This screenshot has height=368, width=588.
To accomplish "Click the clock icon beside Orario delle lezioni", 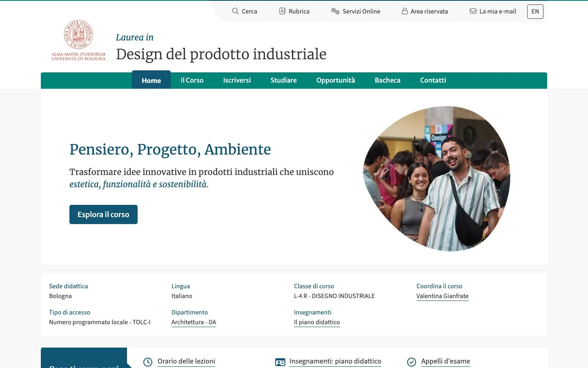I will pyautogui.click(x=148, y=362).
